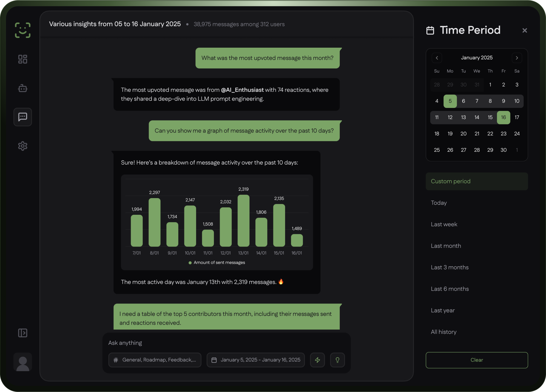The height and width of the screenshot is (392, 546).
Task: Open the bot icon in sidebar
Action: click(23, 88)
